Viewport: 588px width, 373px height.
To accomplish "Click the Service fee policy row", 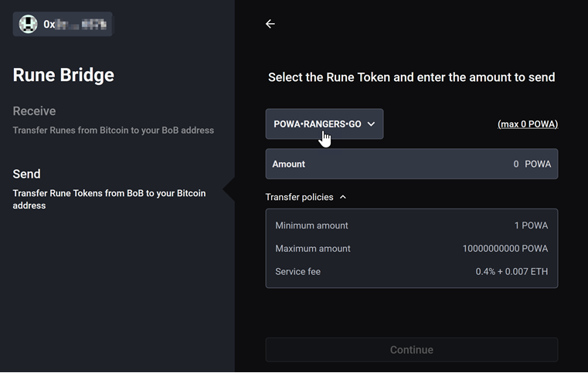I will coord(411,271).
